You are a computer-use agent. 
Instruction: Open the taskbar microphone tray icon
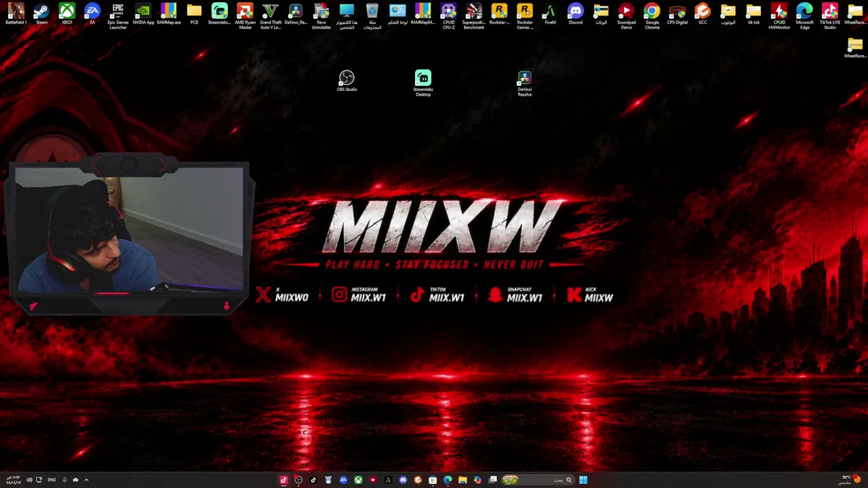coord(64,480)
